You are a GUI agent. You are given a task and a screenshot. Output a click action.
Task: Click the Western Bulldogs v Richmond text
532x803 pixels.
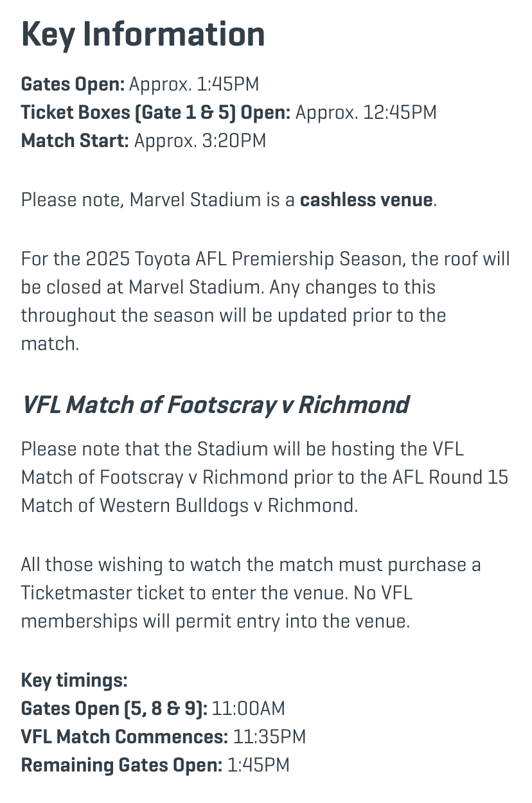(x=227, y=505)
